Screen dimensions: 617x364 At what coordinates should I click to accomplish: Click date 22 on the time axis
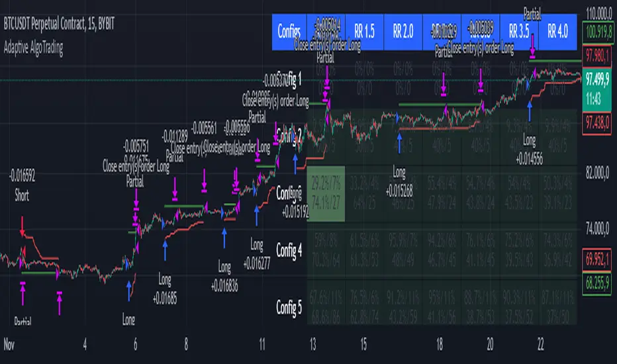tap(541, 345)
